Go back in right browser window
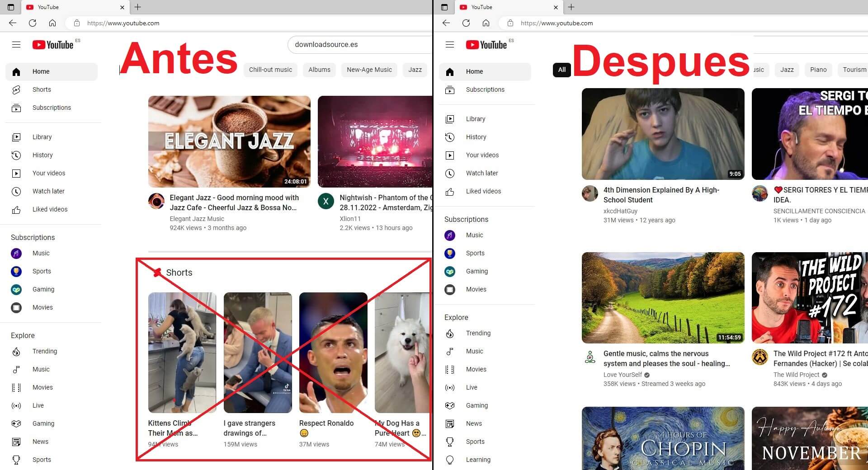 [x=446, y=23]
